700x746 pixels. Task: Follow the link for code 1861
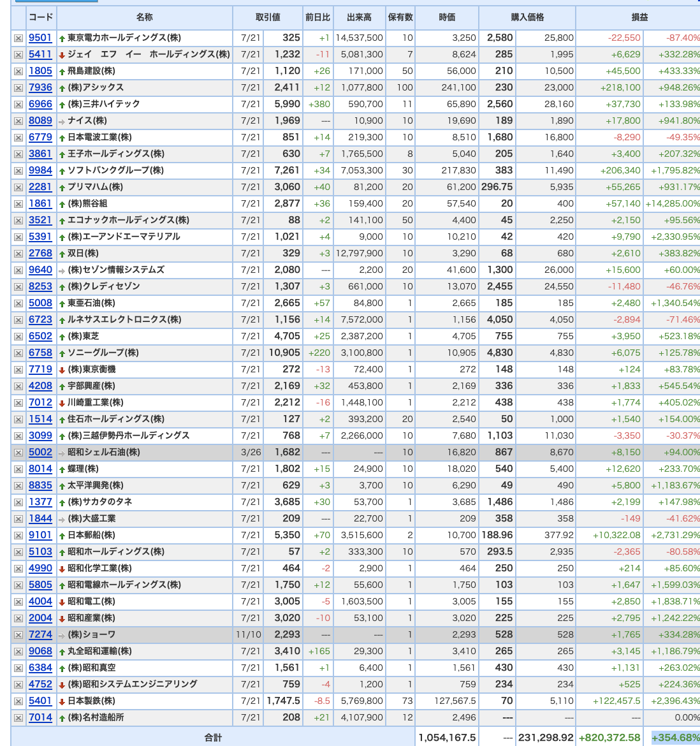tap(40, 203)
